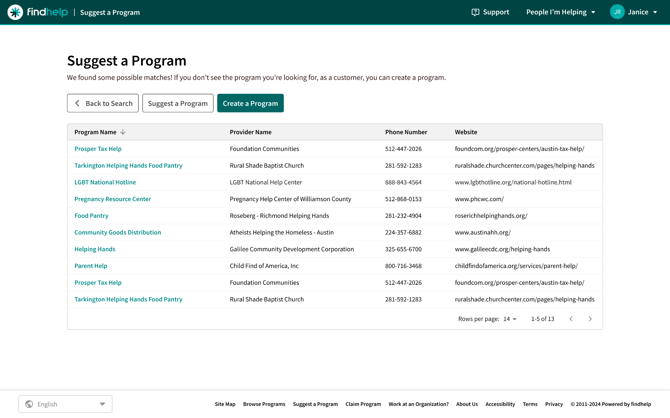The width and height of the screenshot is (670, 418).
Task: Open Pregnancy Resource Center program link
Action: coord(112,199)
